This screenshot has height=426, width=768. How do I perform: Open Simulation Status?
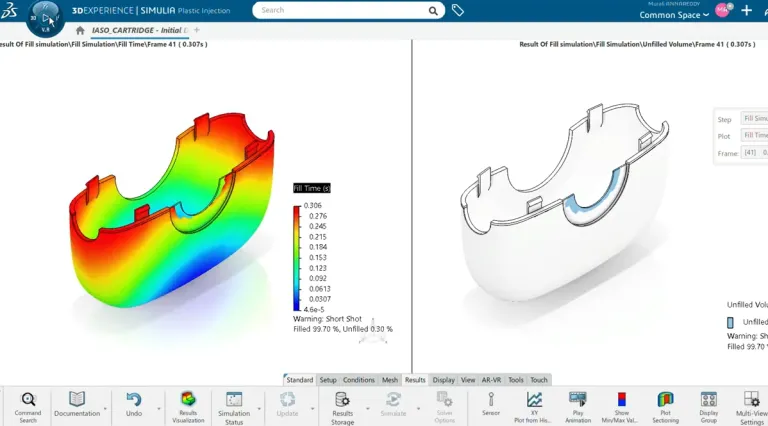[234, 408]
